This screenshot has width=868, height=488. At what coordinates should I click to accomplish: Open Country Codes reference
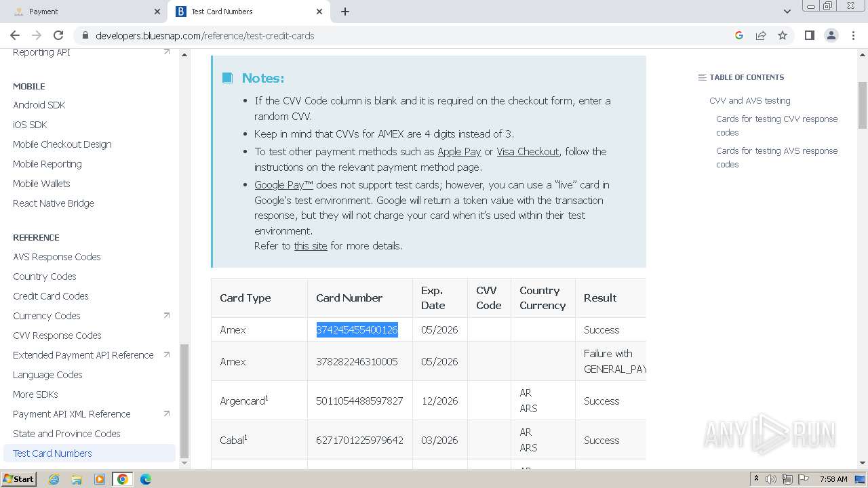tap(45, 277)
